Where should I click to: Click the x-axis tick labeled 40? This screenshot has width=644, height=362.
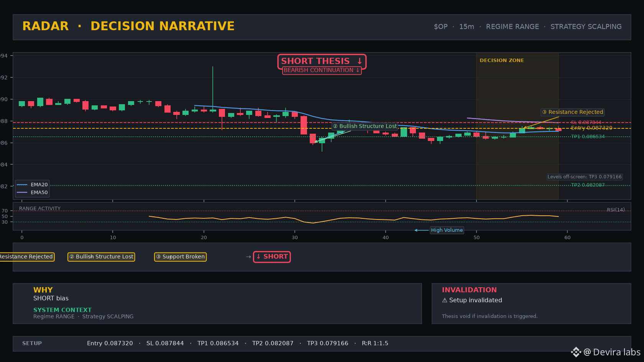click(x=386, y=238)
